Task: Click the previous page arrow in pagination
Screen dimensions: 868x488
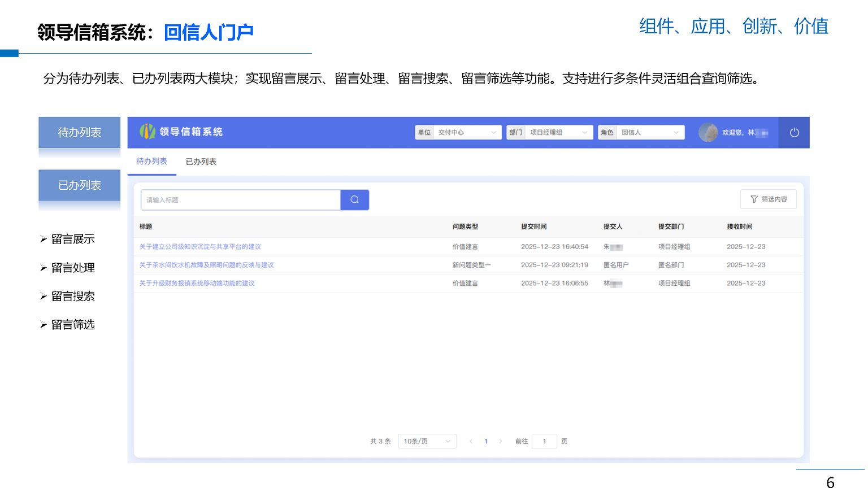Action: point(471,441)
